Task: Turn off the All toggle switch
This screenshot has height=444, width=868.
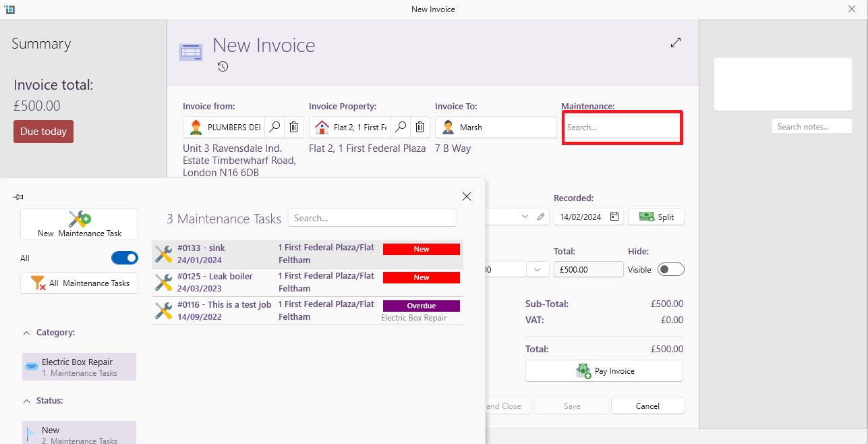Action: pyautogui.click(x=124, y=258)
